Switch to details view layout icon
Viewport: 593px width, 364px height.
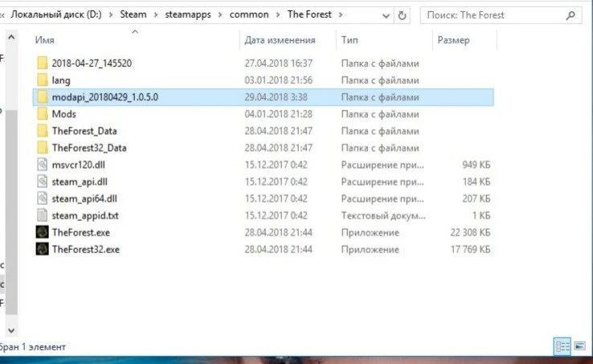(x=562, y=346)
